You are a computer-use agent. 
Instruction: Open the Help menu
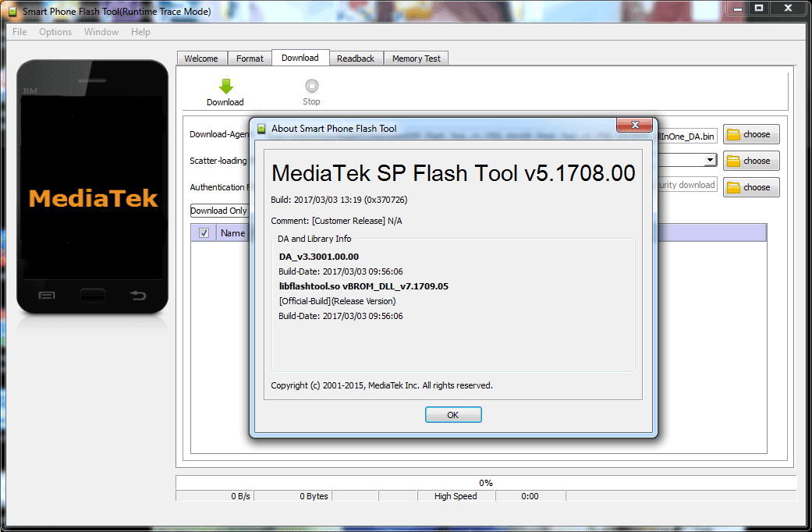click(x=140, y=32)
